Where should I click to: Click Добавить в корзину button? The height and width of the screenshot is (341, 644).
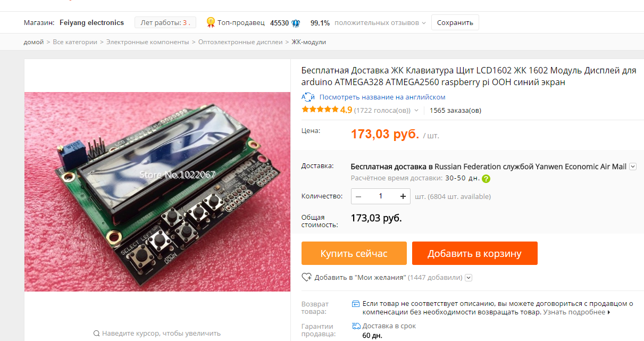point(475,253)
